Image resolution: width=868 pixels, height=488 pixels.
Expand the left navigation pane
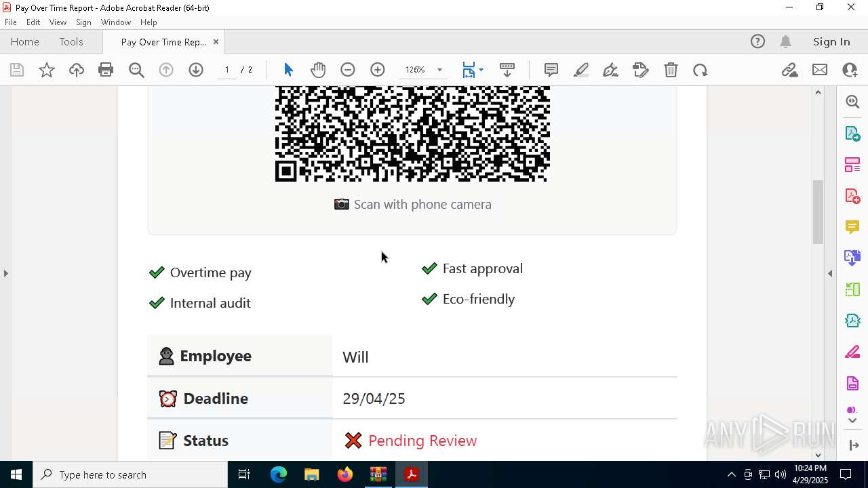click(x=5, y=273)
